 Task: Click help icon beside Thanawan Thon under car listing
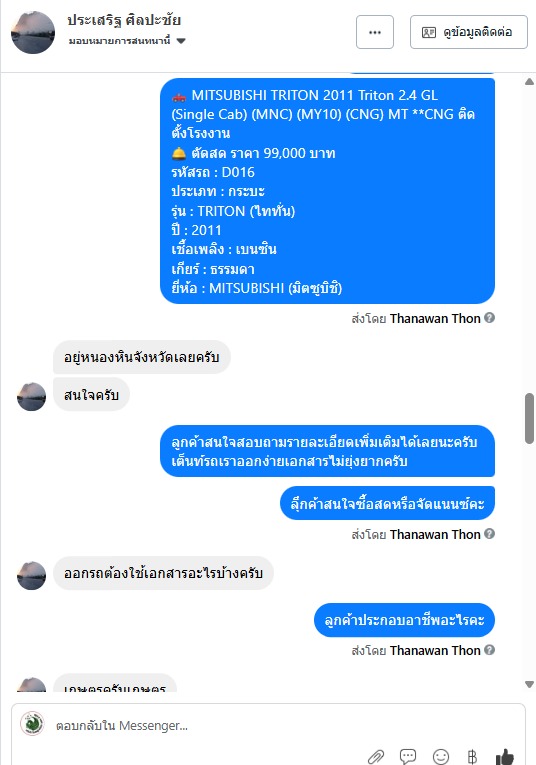[x=490, y=318]
